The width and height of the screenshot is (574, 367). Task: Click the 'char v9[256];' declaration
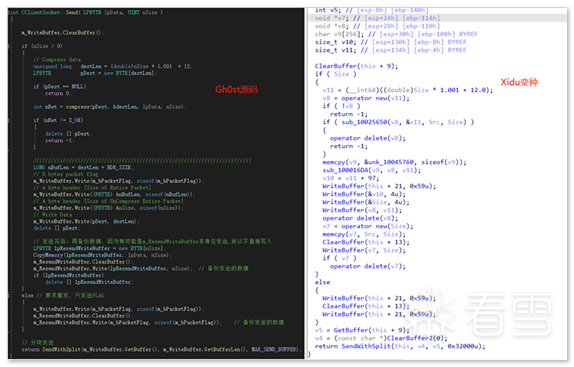(339, 34)
